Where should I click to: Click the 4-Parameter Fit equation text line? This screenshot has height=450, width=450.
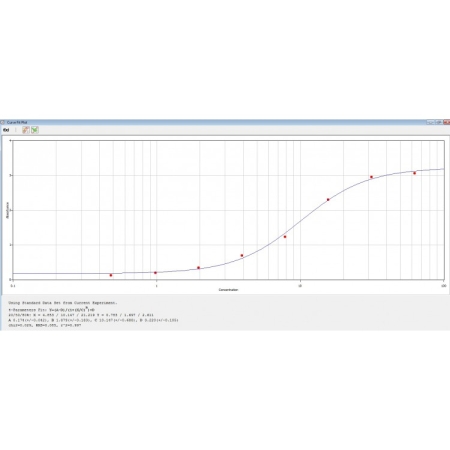51,310
